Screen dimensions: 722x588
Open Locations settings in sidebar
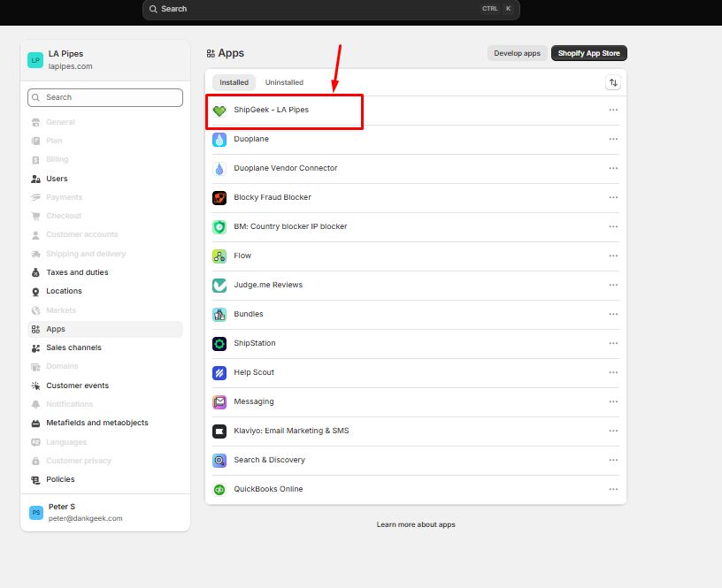click(x=105, y=291)
